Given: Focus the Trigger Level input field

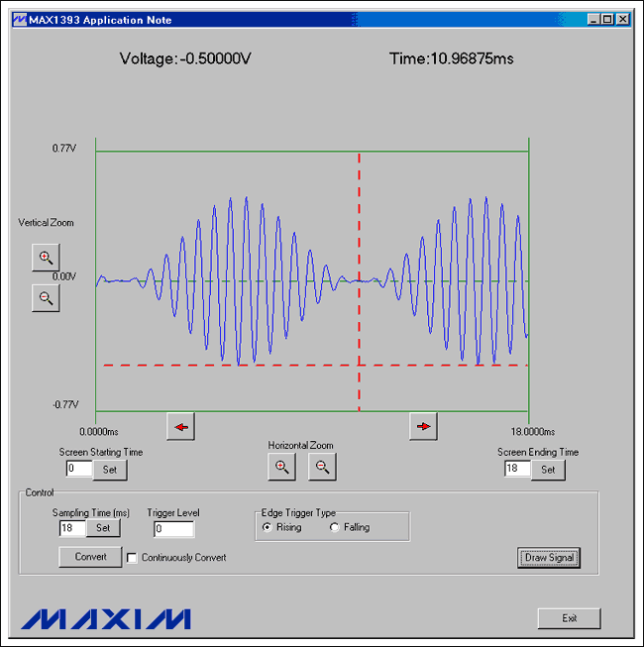Looking at the screenshot, I should point(173,529).
